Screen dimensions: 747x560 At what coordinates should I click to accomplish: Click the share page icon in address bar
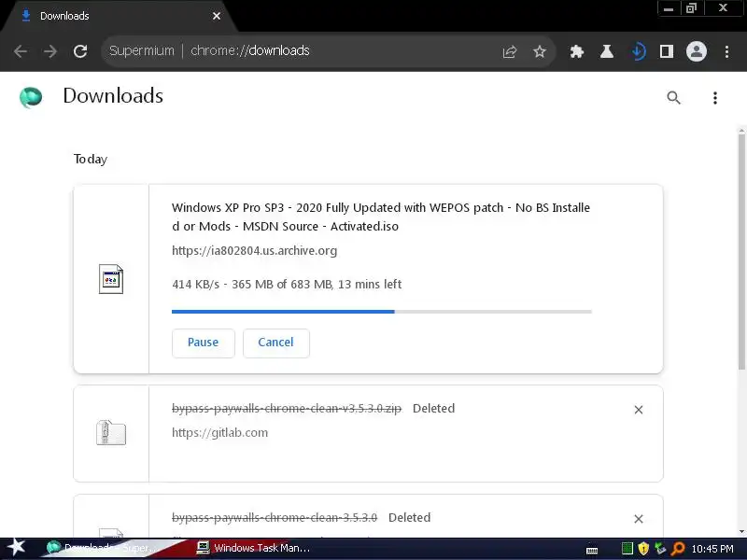(509, 51)
